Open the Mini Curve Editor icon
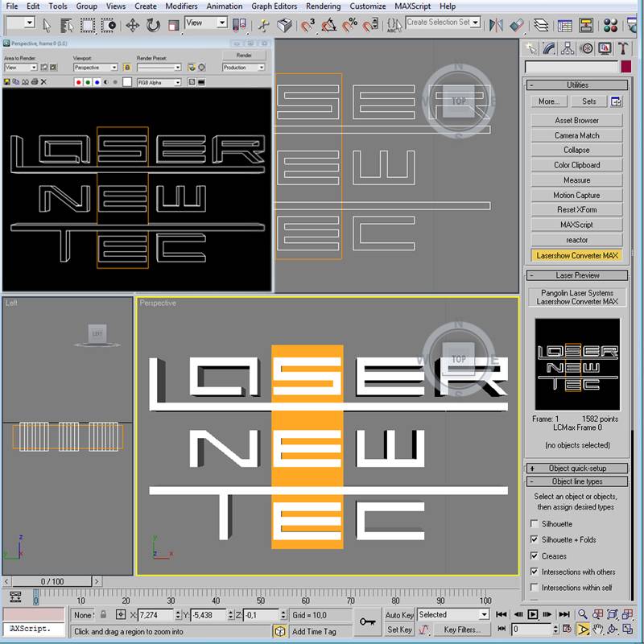This screenshot has height=644, width=644. (15, 597)
